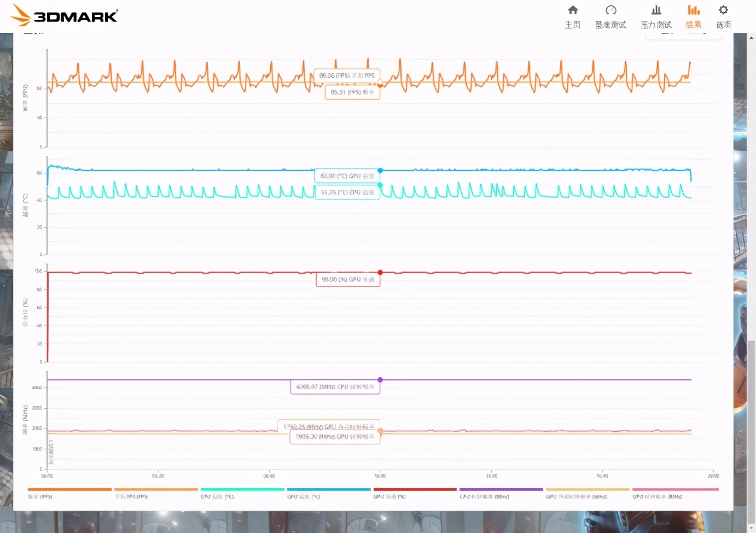756x533 pixels.
Task: Click the scrollbar down arrow
Action: click(751, 528)
